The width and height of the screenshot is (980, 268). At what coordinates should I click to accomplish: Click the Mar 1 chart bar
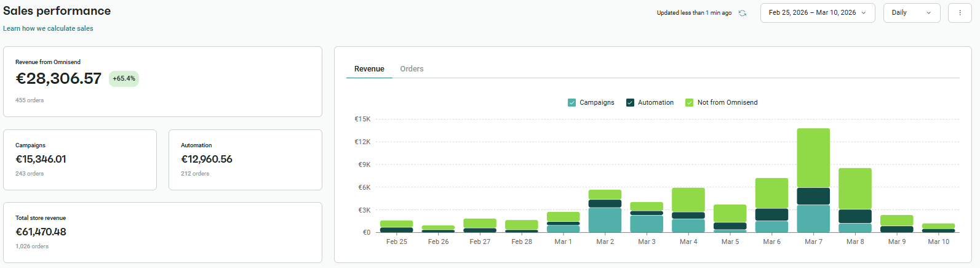pyautogui.click(x=563, y=222)
